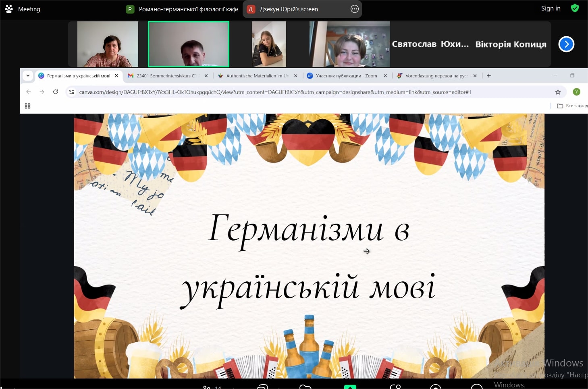Select the blonde girl's video thumbnail
588x389 pixels.
(x=269, y=44)
